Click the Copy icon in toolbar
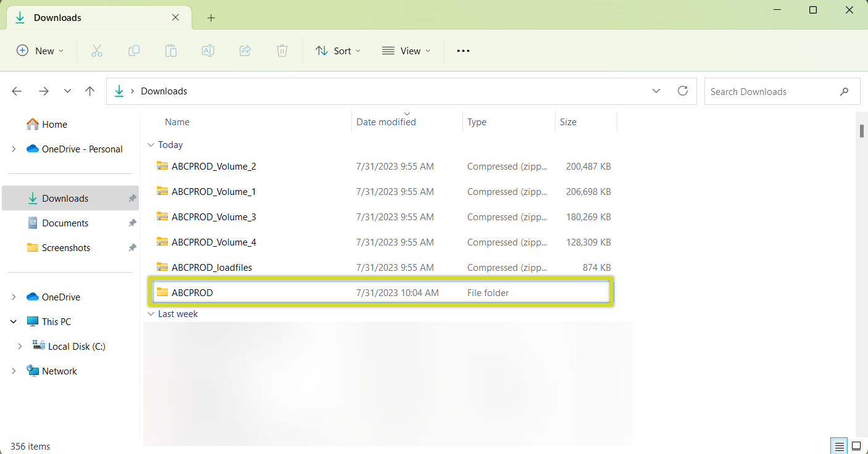Viewport: 868px width, 454px height. coord(134,51)
